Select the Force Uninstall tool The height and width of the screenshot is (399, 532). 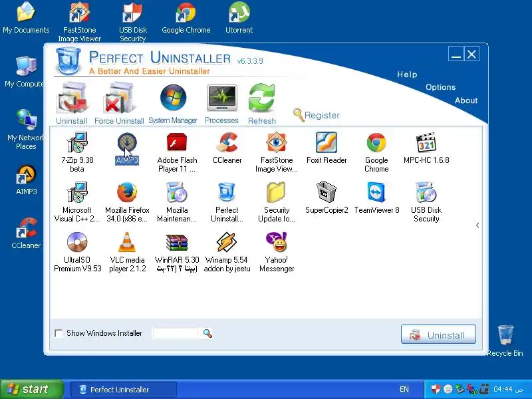tap(119, 104)
